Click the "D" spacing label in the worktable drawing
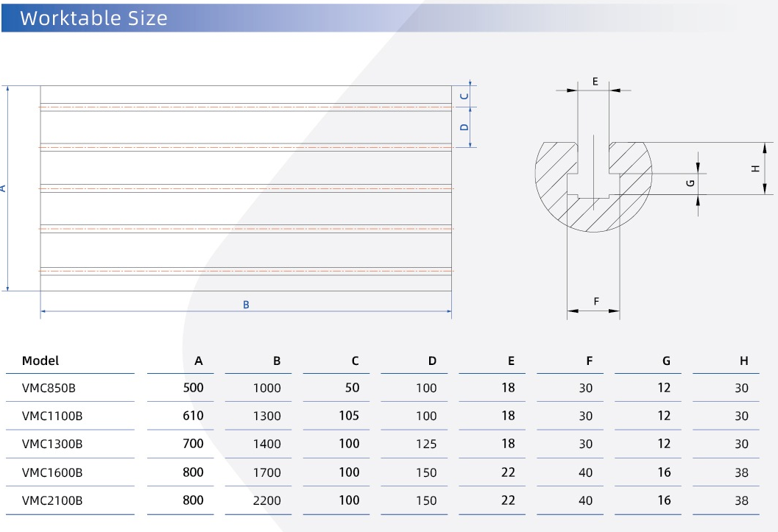This screenshot has height=532, width=778. (x=464, y=127)
